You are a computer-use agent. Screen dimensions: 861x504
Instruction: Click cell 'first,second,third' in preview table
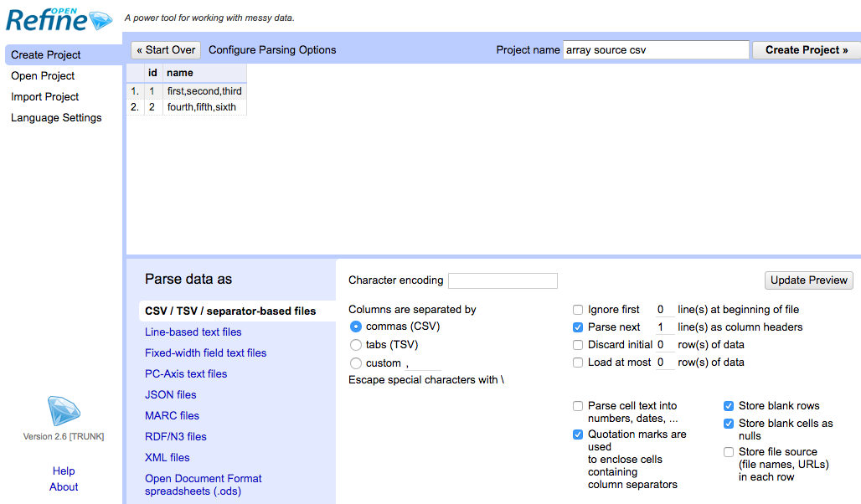[x=204, y=91]
